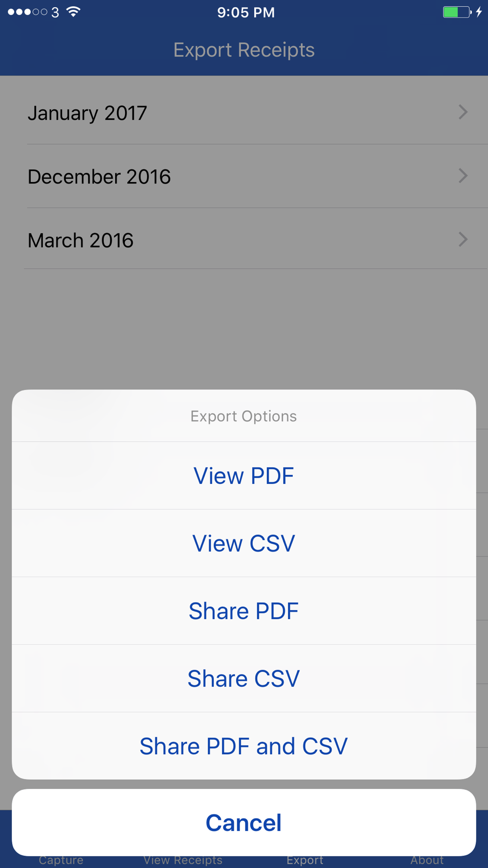
Task: Expand December 2016 chevron arrow
Action: tap(463, 176)
